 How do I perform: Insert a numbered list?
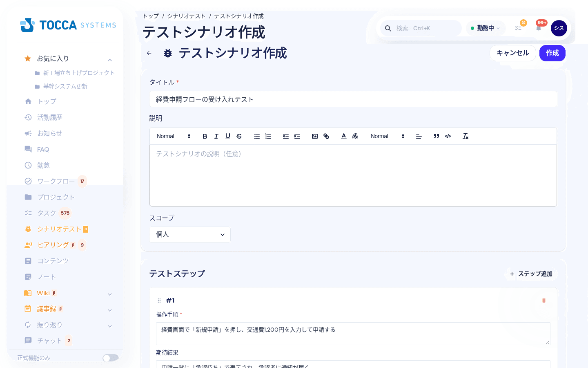[268, 136]
